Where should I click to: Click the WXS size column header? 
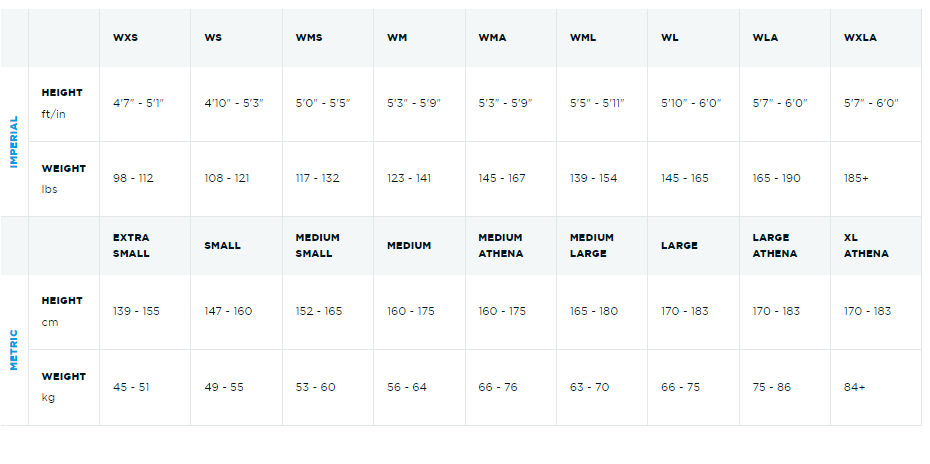tap(125, 38)
